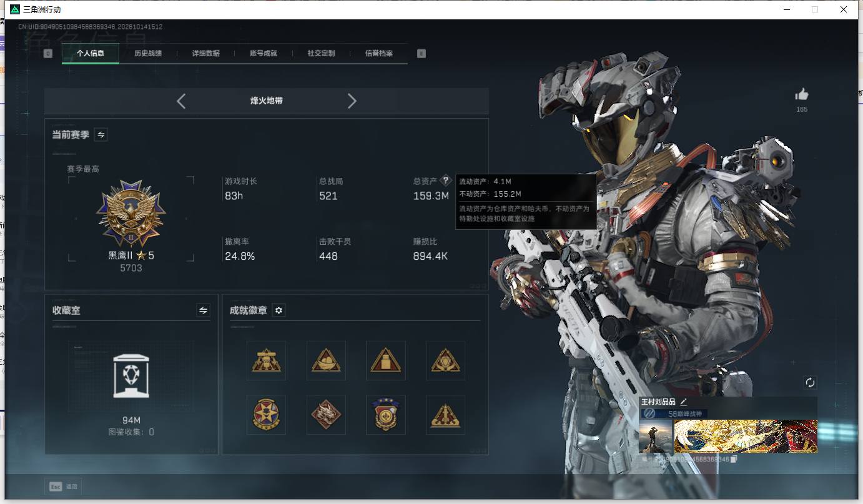Click the refresh icon above the name card
The height and width of the screenshot is (504, 863).
pos(810,382)
